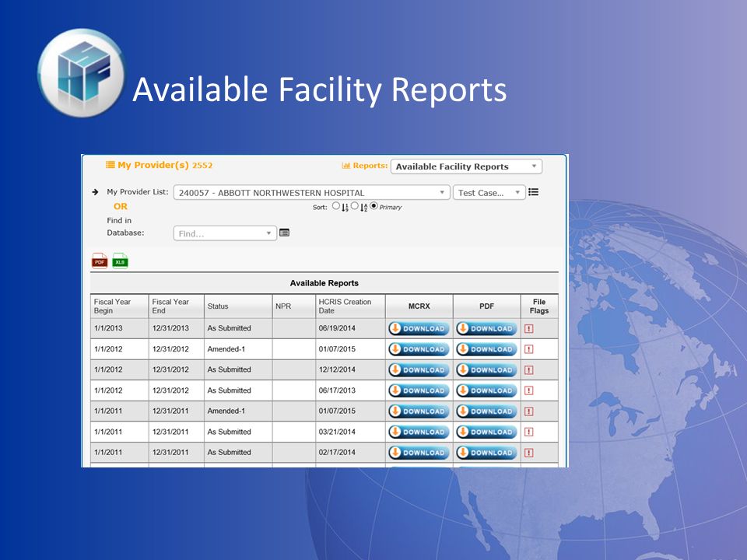Image resolution: width=747 pixels, height=560 pixels.
Task: Open the Find in Database combo box
Action: 225,233
